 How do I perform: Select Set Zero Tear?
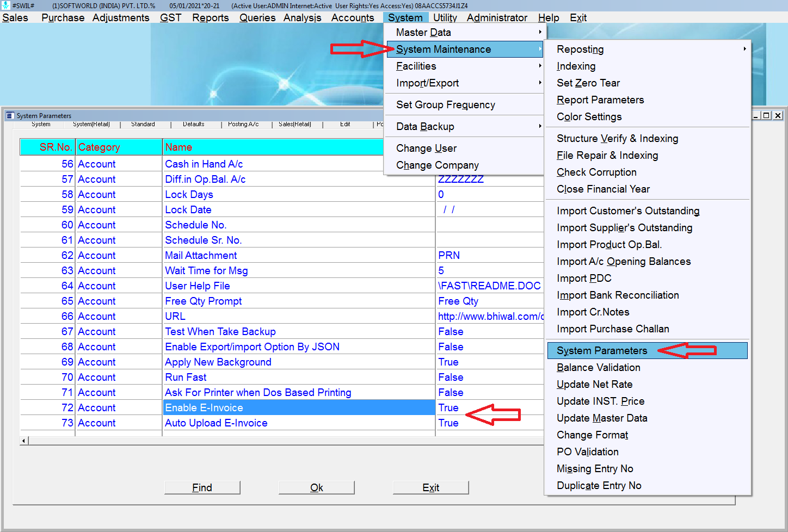pyautogui.click(x=648, y=83)
